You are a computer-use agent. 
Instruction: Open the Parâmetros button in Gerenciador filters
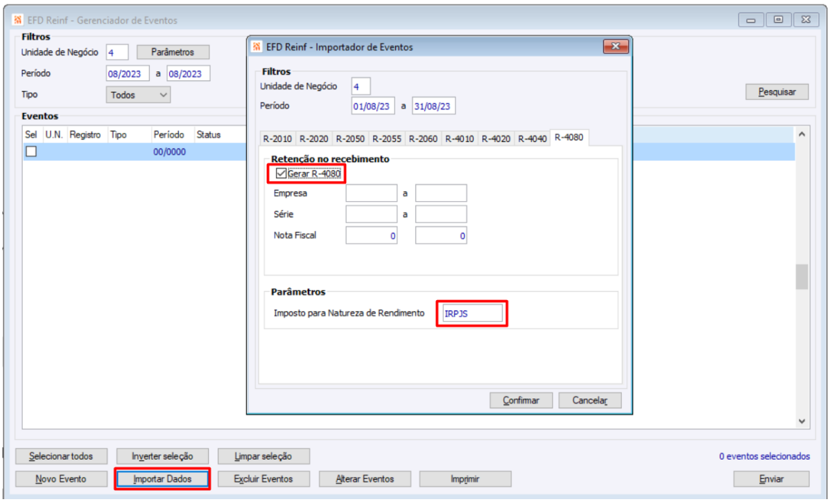pyautogui.click(x=173, y=52)
